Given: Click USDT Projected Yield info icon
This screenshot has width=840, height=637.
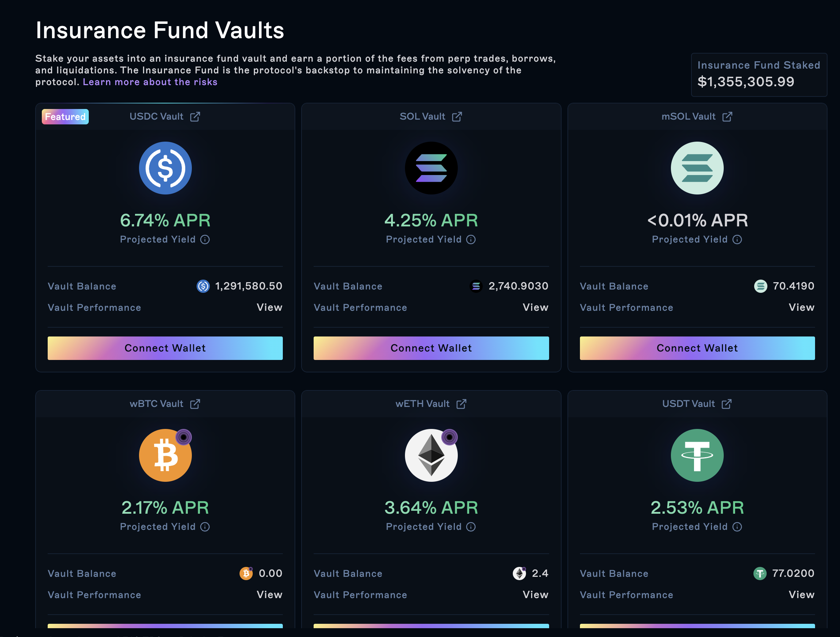Looking at the screenshot, I should point(737,527).
